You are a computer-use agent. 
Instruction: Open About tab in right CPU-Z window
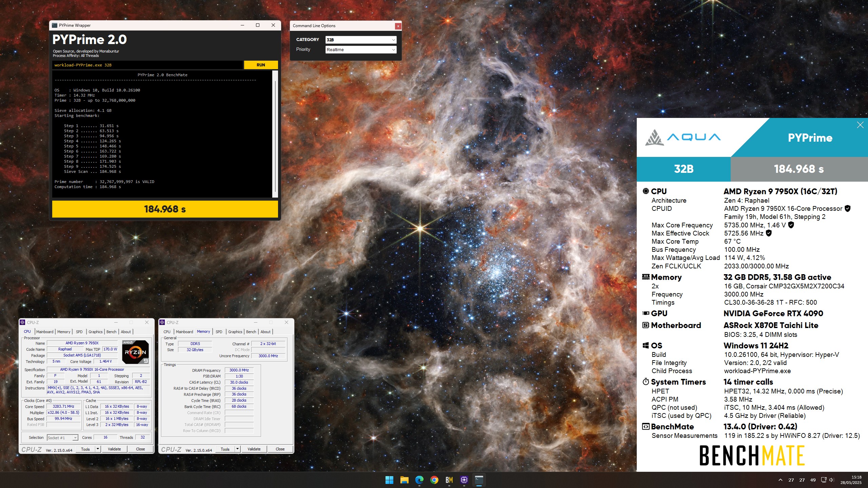265,332
